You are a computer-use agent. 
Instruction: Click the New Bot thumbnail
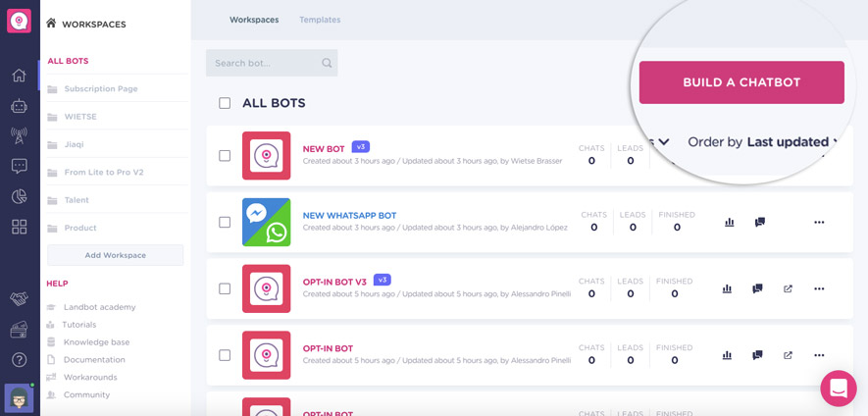(x=266, y=156)
